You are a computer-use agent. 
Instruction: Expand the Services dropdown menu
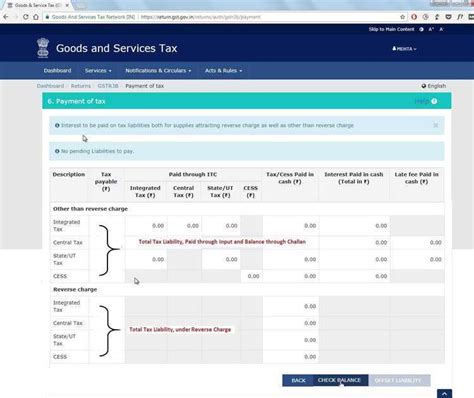coord(98,71)
